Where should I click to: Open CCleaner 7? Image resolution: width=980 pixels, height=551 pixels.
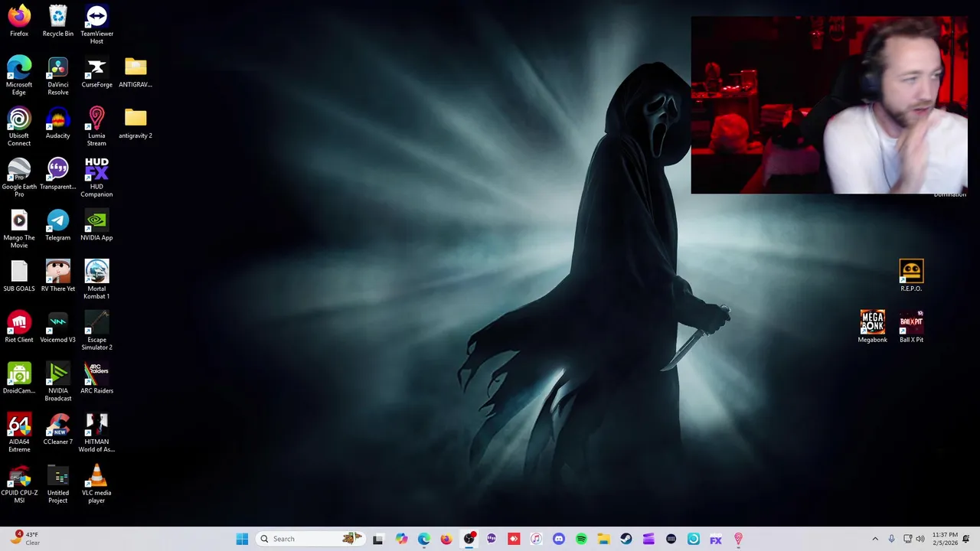pos(58,429)
